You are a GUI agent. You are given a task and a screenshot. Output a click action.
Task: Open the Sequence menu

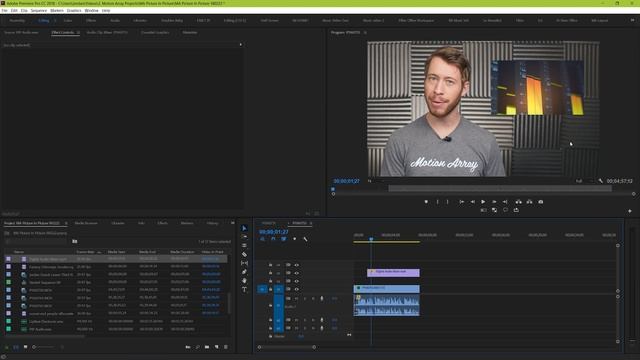(x=39, y=10)
